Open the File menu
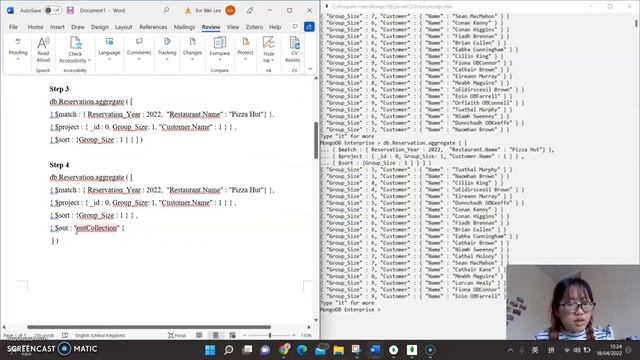Screen dimensions: 640x360 pyautogui.click(x=13, y=27)
